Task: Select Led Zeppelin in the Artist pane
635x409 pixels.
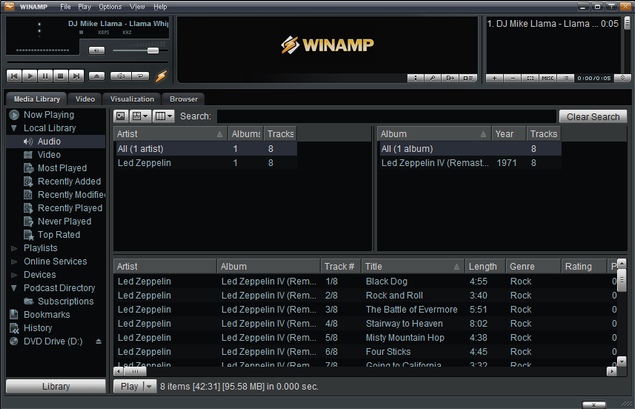Action: [x=206, y=163]
